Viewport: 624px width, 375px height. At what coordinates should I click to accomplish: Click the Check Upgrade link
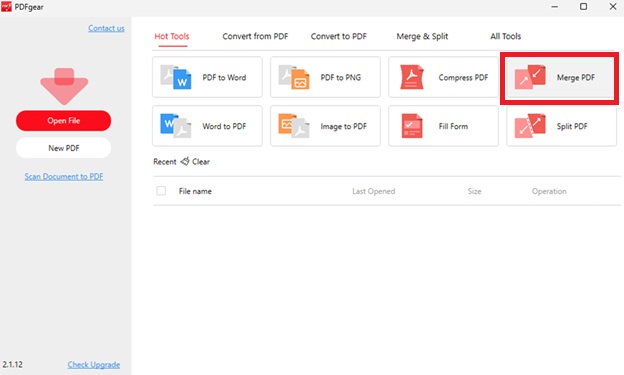tap(94, 365)
